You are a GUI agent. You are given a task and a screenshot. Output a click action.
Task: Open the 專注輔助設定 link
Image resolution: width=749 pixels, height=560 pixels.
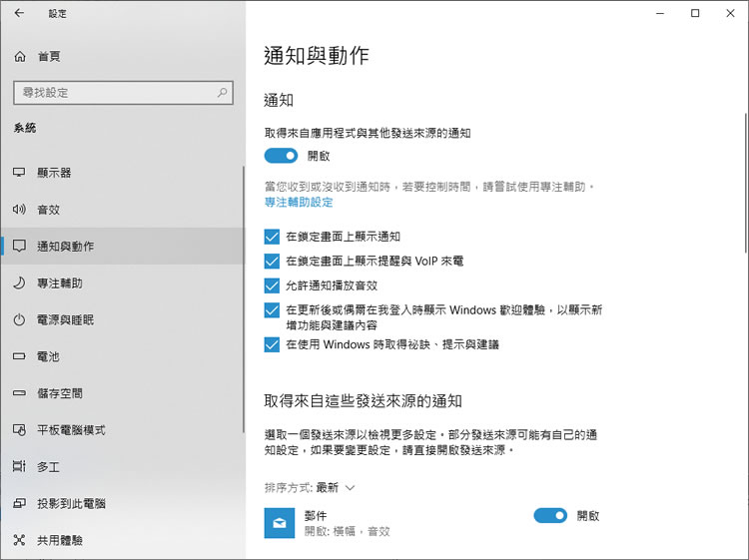coord(299,202)
